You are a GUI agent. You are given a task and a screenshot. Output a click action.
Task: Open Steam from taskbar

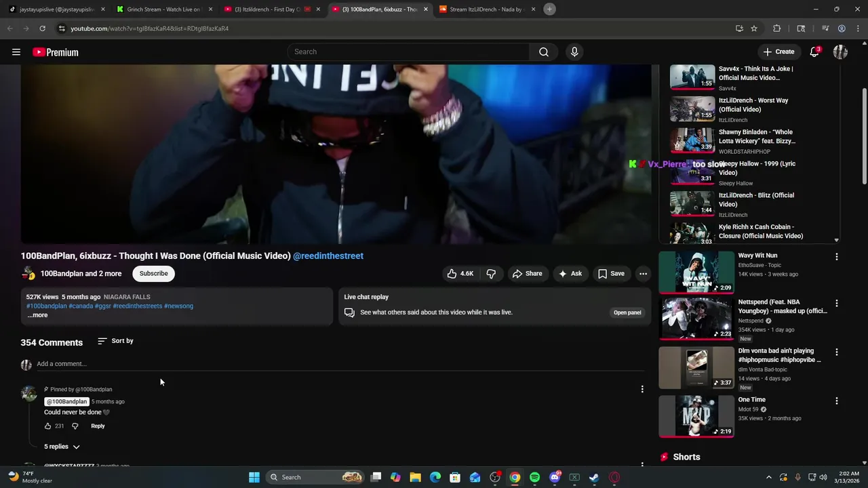tap(594, 477)
